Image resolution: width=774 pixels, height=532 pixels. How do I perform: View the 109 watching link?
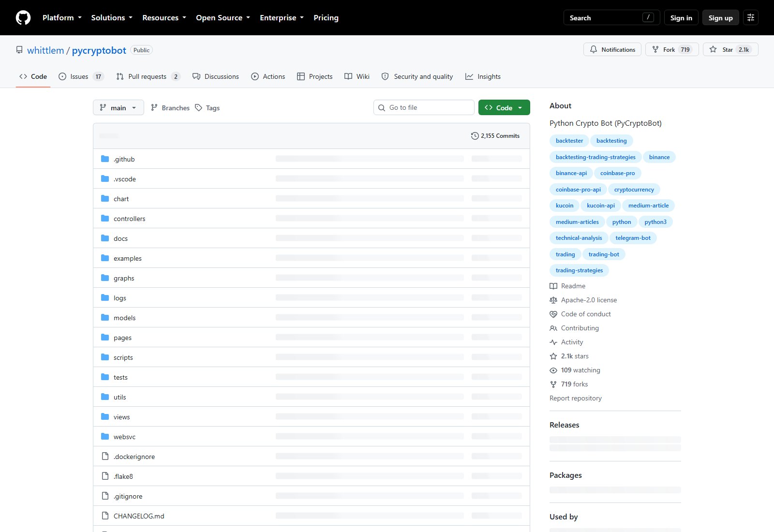click(x=575, y=370)
